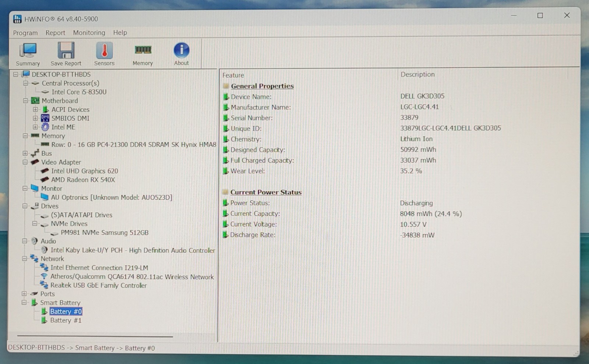Click the Memory node chip icon
This screenshot has height=364, width=589.
click(35, 135)
